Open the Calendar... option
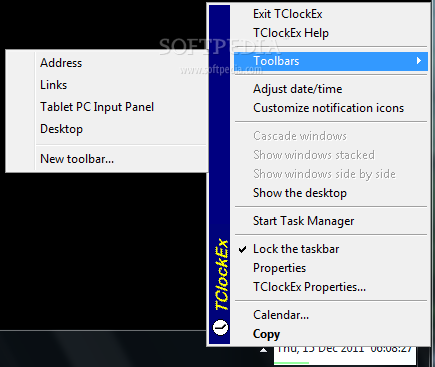The width and height of the screenshot is (435, 367). [330, 315]
